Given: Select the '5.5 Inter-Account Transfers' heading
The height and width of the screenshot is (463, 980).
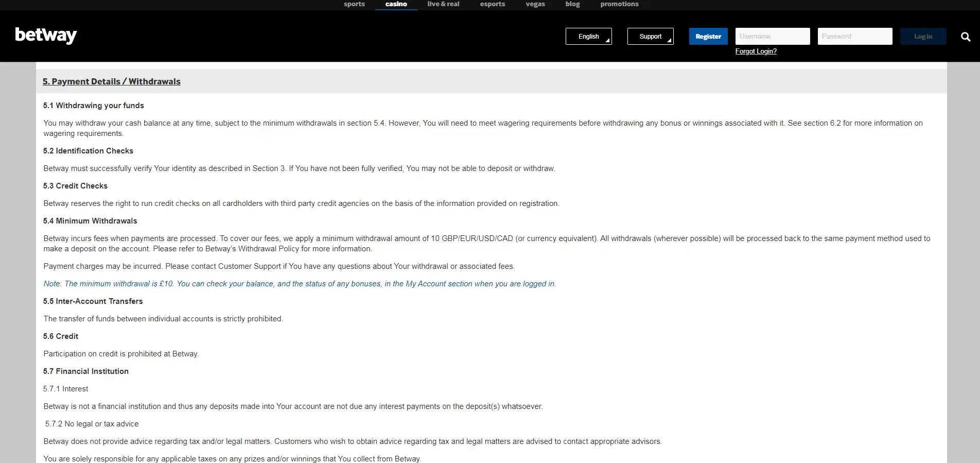Looking at the screenshot, I should [93, 301].
